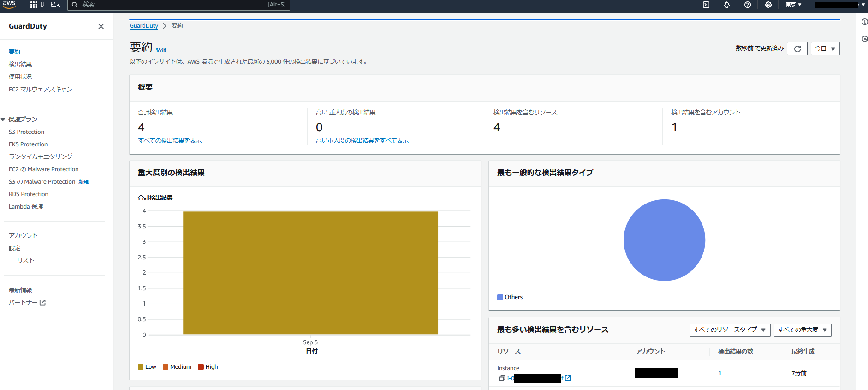Open S3 Protection page
This screenshot has width=868, height=390.
coord(26,132)
